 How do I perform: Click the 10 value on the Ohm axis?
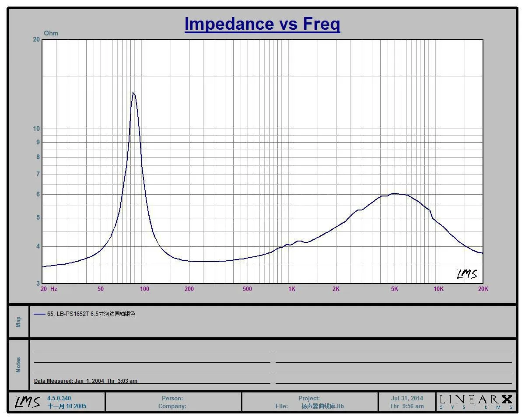tap(36, 129)
